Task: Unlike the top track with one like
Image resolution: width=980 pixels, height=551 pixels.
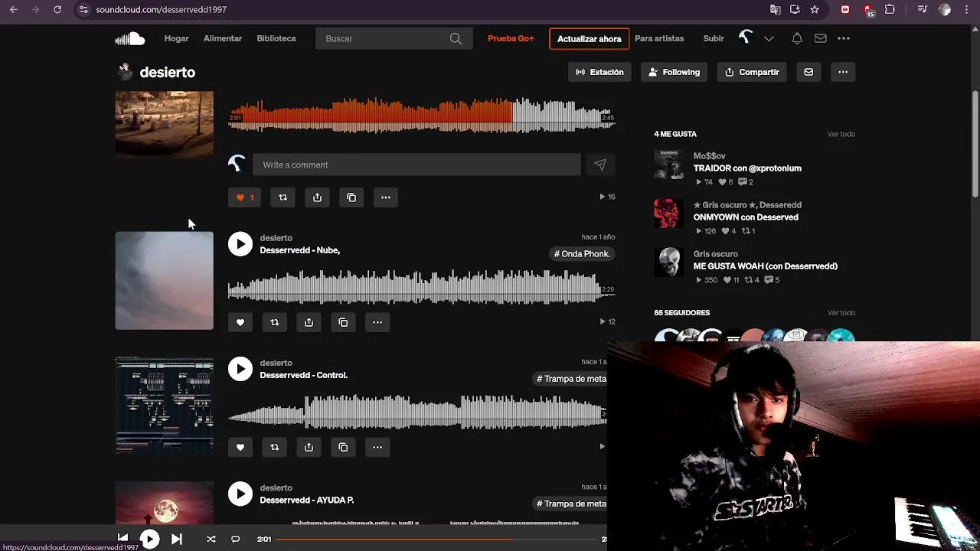Action: tap(245, 197)
